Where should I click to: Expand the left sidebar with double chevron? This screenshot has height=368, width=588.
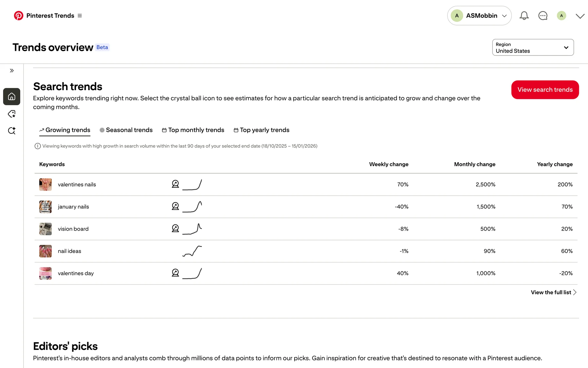pyautogui.click(x=12, y=71)
